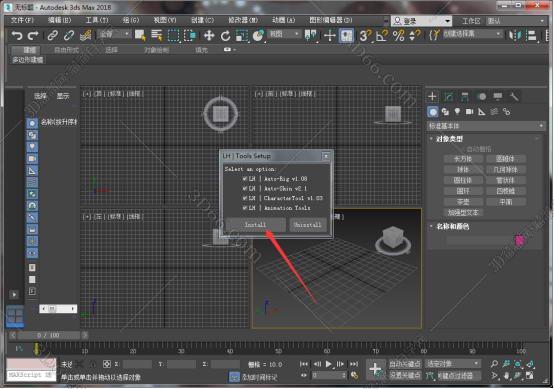Open the Select by Name list tool

pos(157,35)
